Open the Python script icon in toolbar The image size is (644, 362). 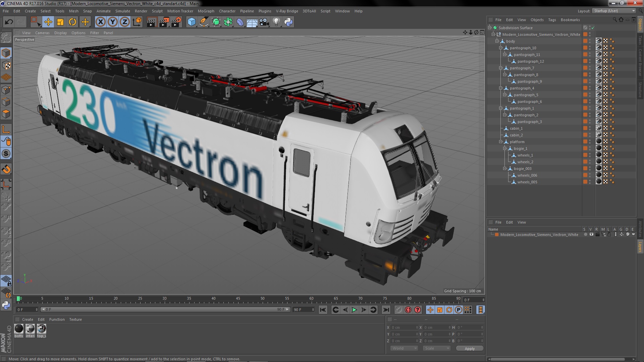[x=288, y=22]
